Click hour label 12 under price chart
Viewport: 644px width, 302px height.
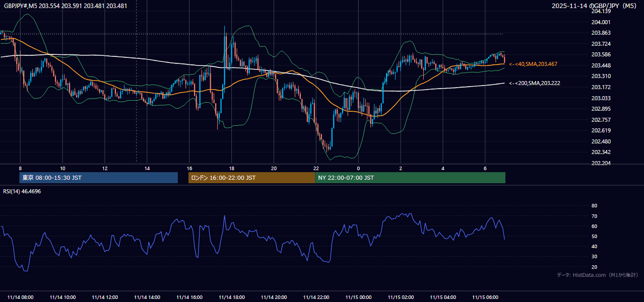(105, 168)
